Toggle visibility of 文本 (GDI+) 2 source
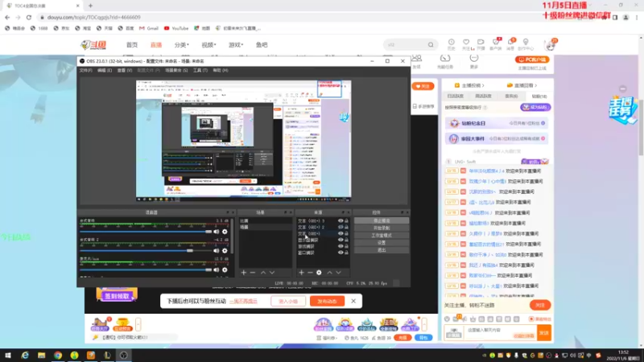Viewport: 644px width, 362px height. 341,227
